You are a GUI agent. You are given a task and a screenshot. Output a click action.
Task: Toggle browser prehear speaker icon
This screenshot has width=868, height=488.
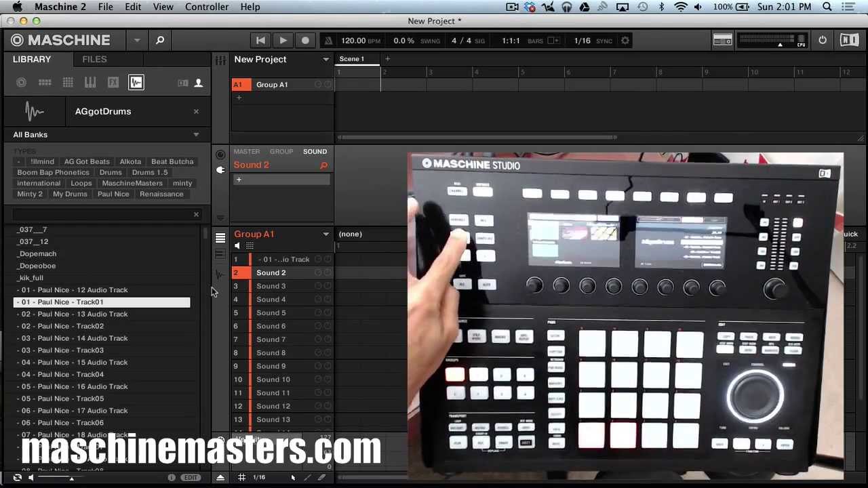[31, 478]
